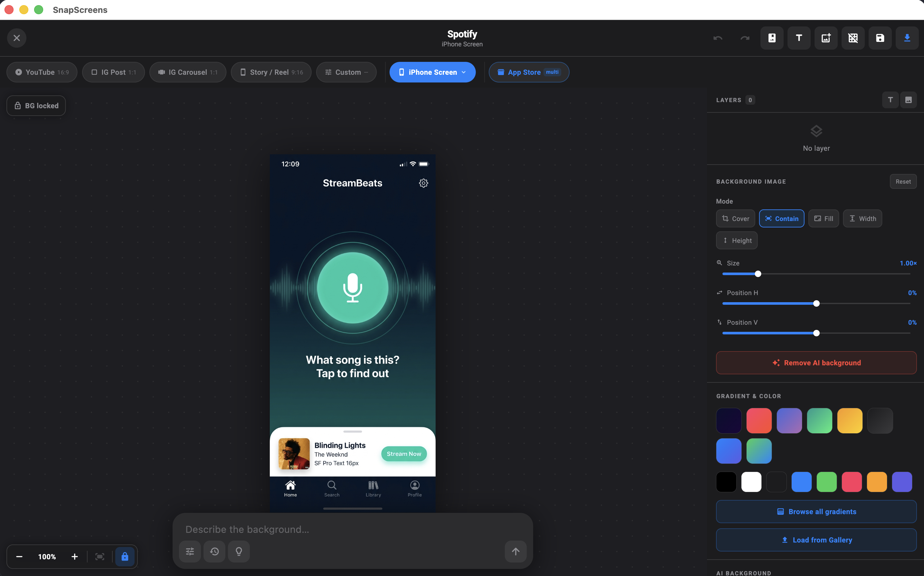Download the image with blue arrow icon
This screenshot has width=924, height=576.
pos(907,38)
